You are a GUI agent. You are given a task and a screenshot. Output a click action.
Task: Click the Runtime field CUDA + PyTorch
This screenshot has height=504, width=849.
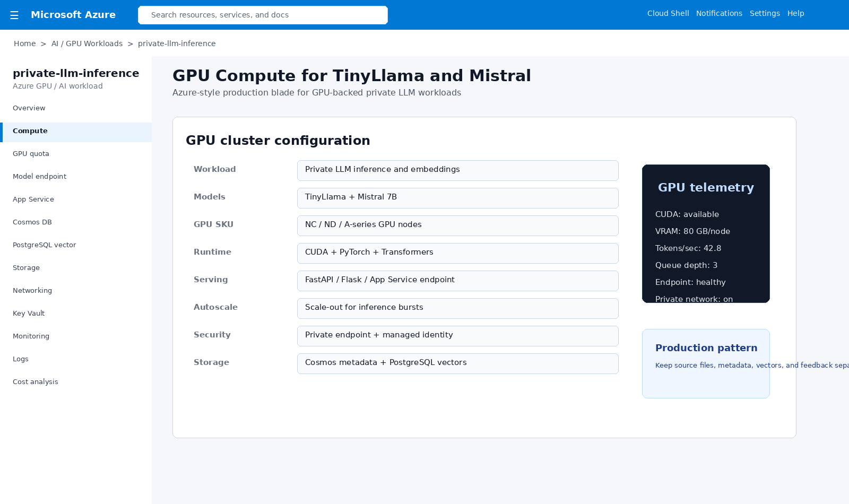458,253
